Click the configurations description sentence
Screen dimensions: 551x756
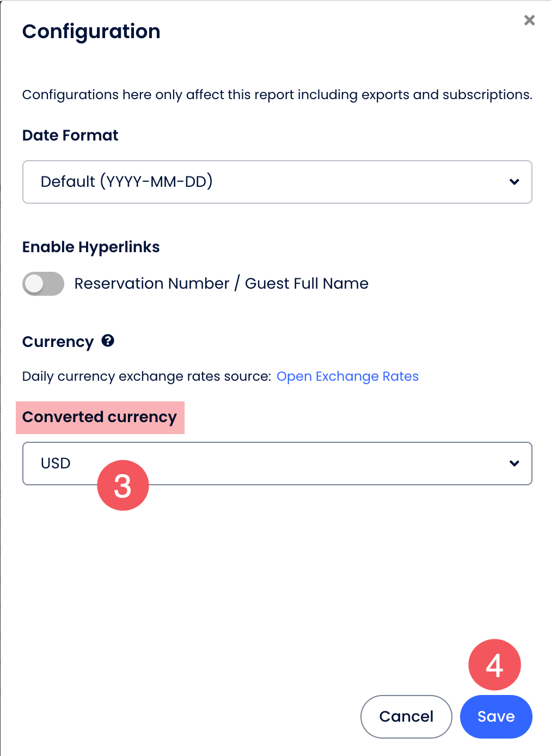coord(277,95)
